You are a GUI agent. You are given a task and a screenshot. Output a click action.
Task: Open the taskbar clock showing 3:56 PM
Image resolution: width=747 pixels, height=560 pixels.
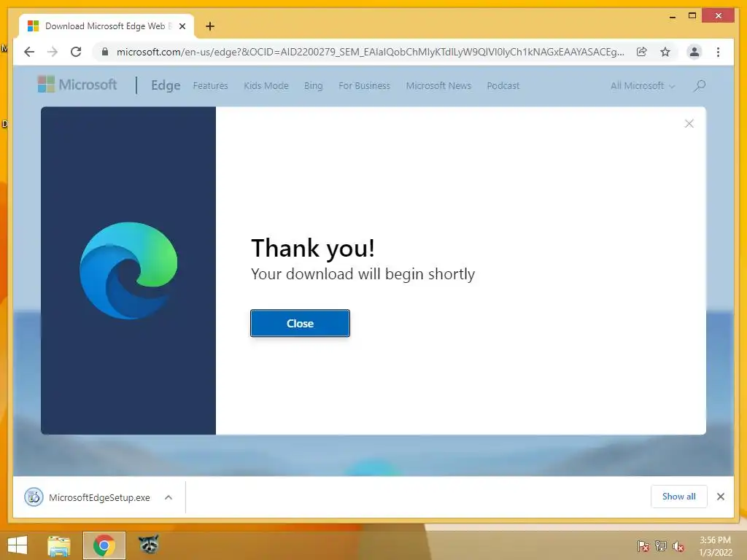click(715, 546)
